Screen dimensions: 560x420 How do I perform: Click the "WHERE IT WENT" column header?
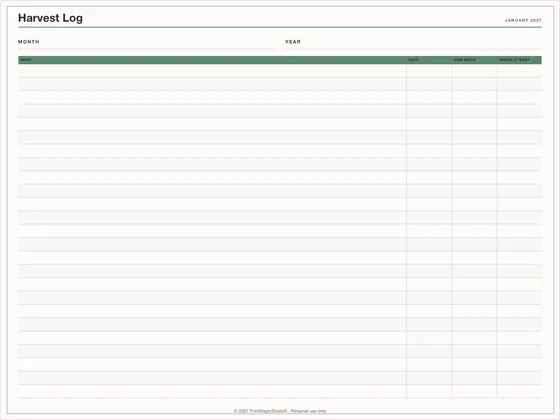514,60
